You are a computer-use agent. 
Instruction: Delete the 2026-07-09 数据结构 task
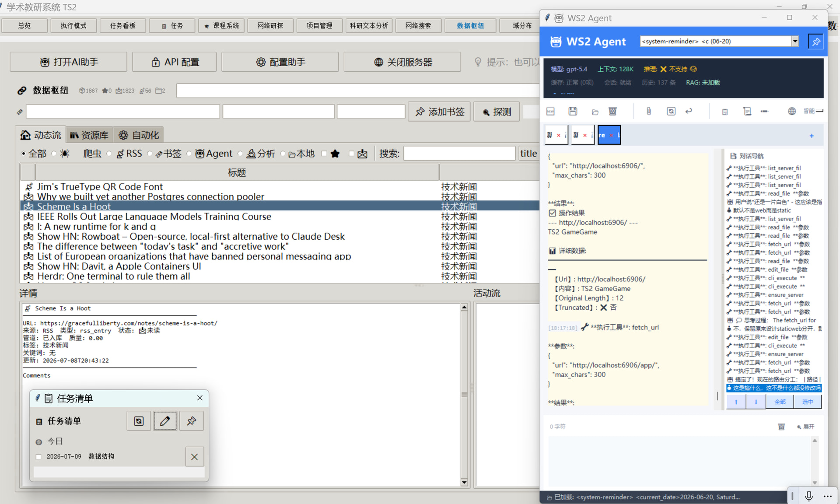(x=194, y=457)
